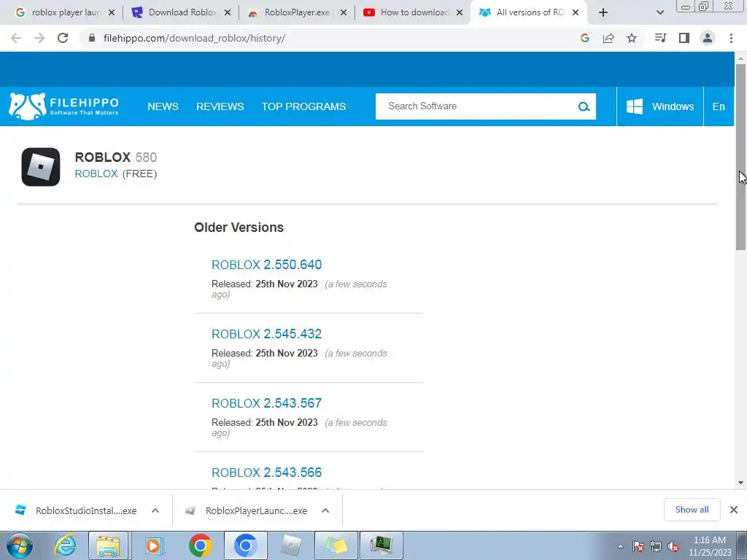
Task: Go back using the browser back arrow
Action: [16, 38]
